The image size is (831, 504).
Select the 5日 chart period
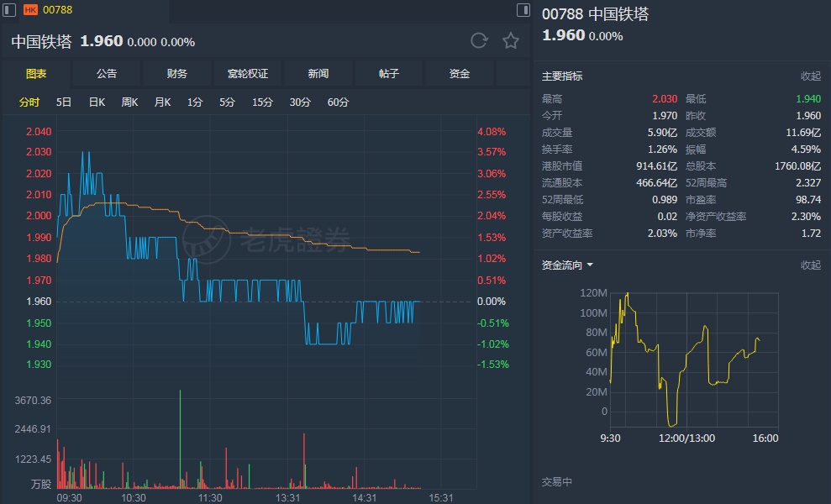coord(64,102)
